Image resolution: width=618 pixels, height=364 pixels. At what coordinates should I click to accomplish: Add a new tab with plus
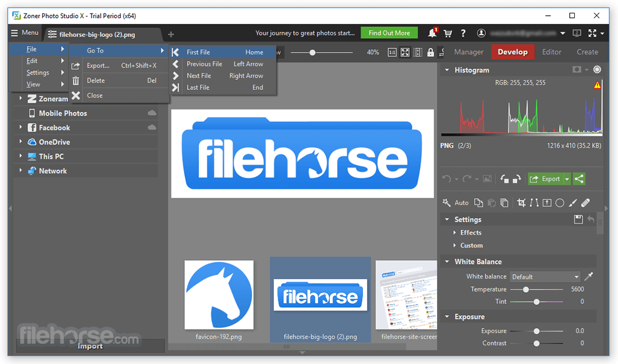tap(171, 34)
